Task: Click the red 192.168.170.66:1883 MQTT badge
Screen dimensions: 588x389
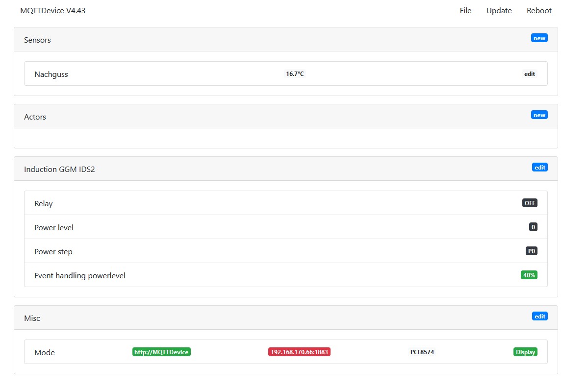Action: [299, 352]
